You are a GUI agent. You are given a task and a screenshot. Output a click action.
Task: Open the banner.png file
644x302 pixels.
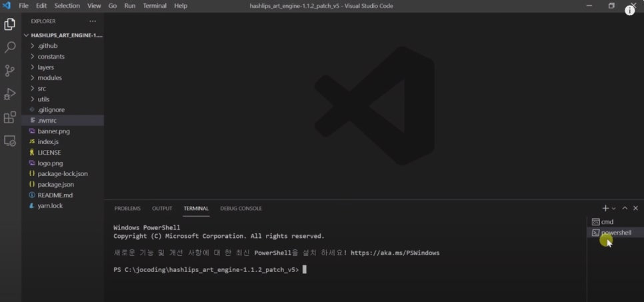point(63,131)
